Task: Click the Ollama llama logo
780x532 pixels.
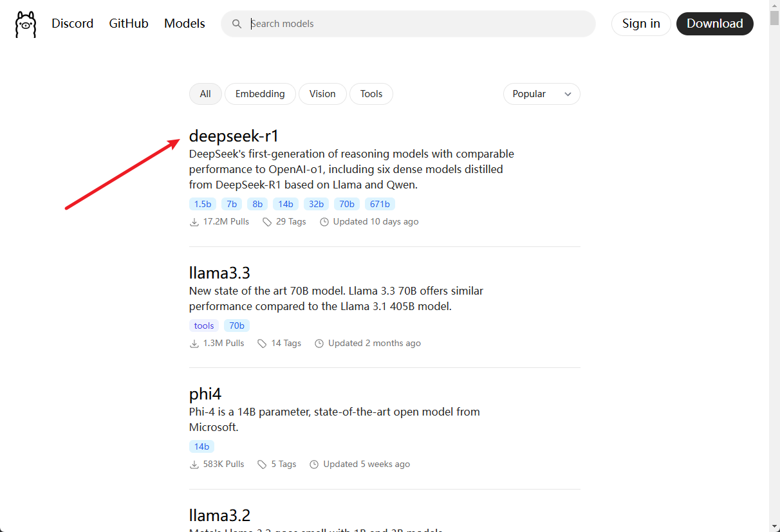Action: click(26, 24)
